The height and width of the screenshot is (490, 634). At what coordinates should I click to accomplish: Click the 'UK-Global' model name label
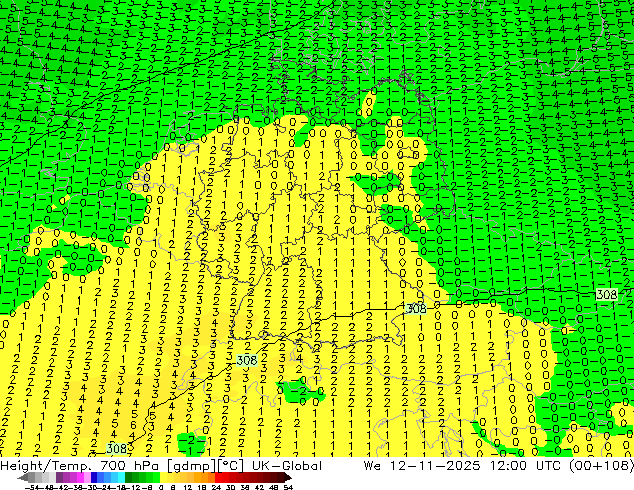pyautogui.click(x=287, y=466)
